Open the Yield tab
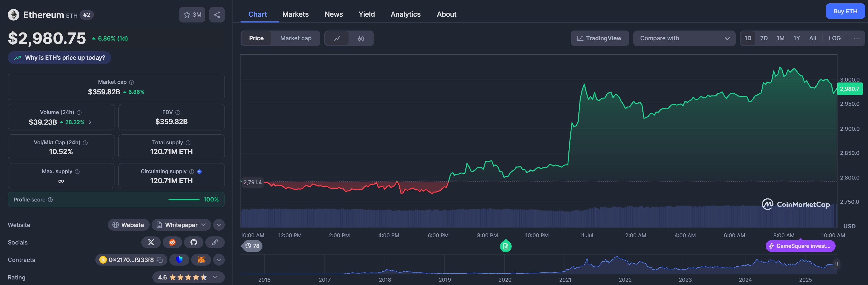 coord(367,14)
